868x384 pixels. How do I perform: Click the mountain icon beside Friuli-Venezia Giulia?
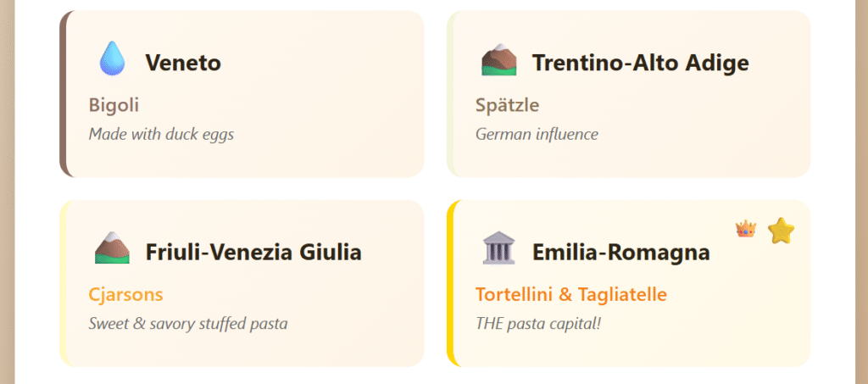click(112, 248)
